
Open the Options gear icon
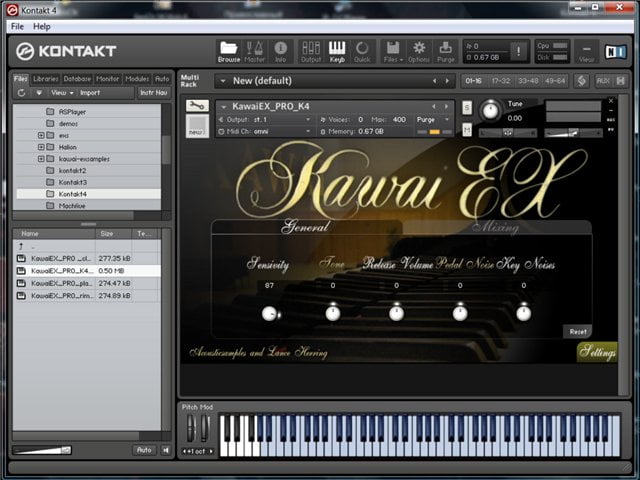click(x=419, y=51)
